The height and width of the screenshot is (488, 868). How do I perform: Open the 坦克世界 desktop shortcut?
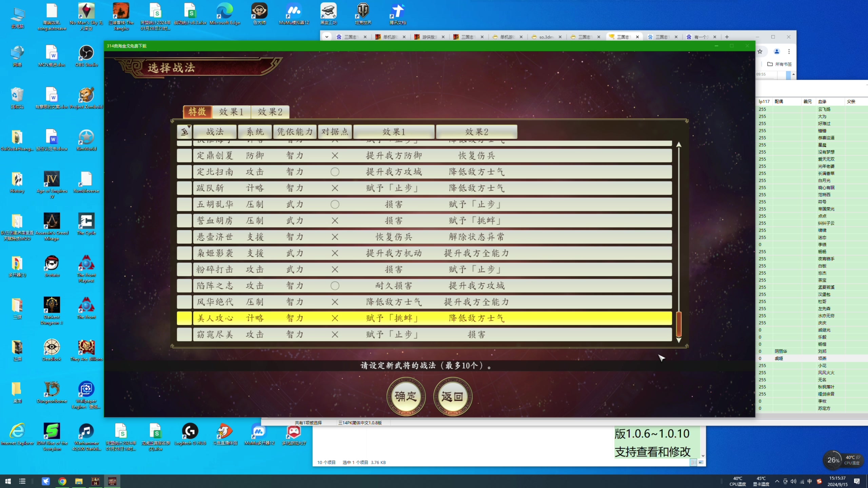(x=363, y=14)
